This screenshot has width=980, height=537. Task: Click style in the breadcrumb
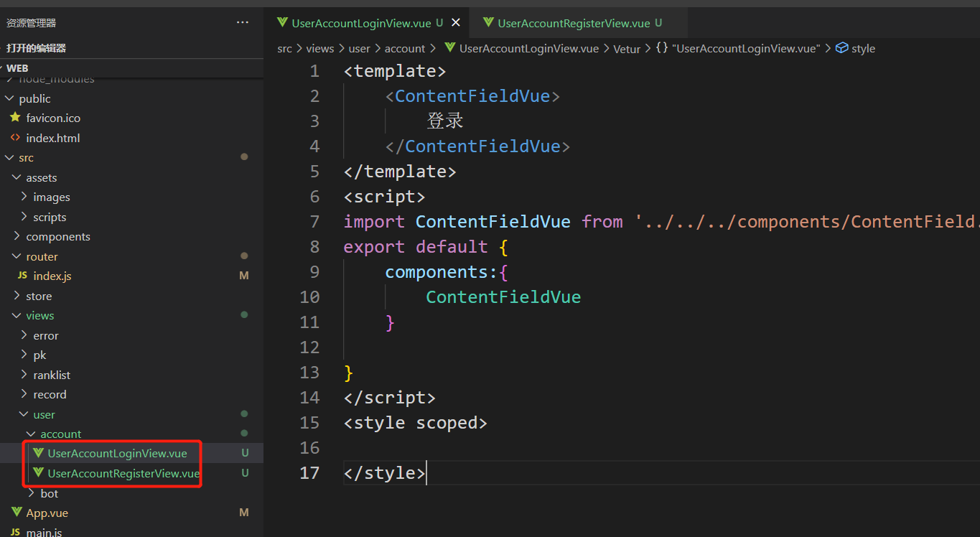pyautogui.click(x=863, y=48)
